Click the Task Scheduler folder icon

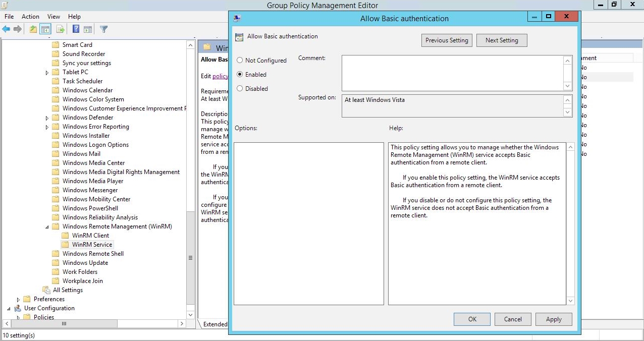[x=56, y=81]
